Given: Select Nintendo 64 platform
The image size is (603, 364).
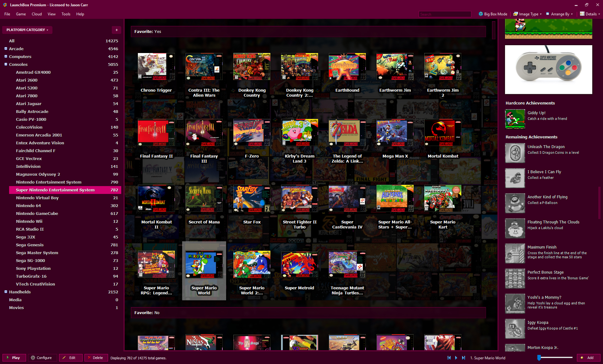Looking at the screenshot, I should 65,206.
